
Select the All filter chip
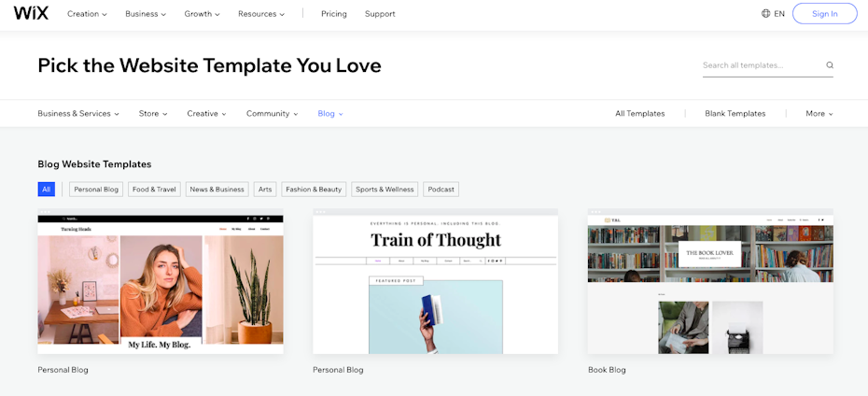click(x=47, y=190)
